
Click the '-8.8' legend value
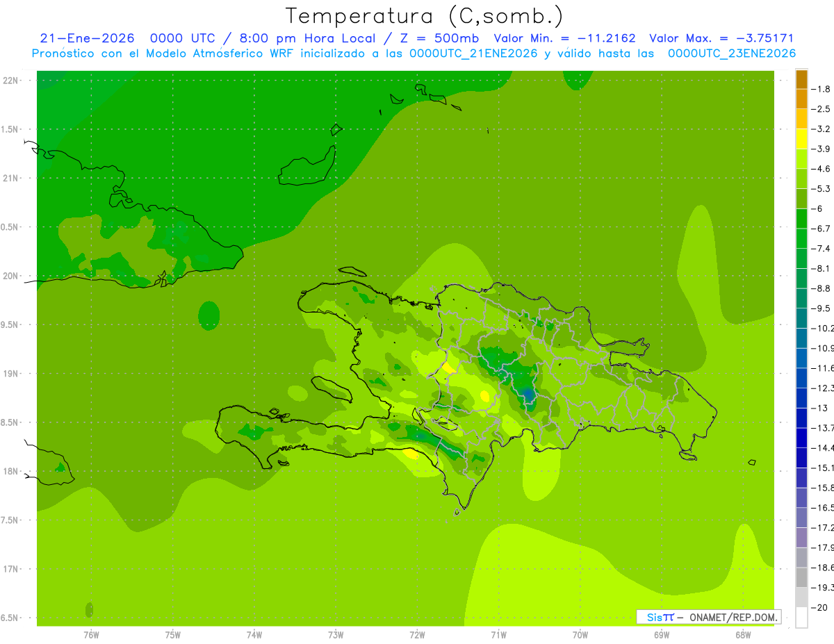[821, 288]
